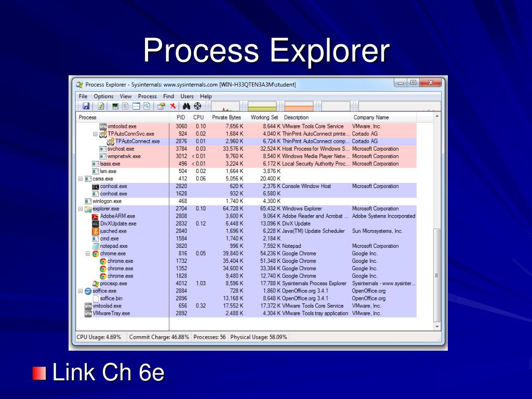This screenshot has height=399, width=532.
Task: Click the jusched.exe Java icon
Action: pos(96,231)
